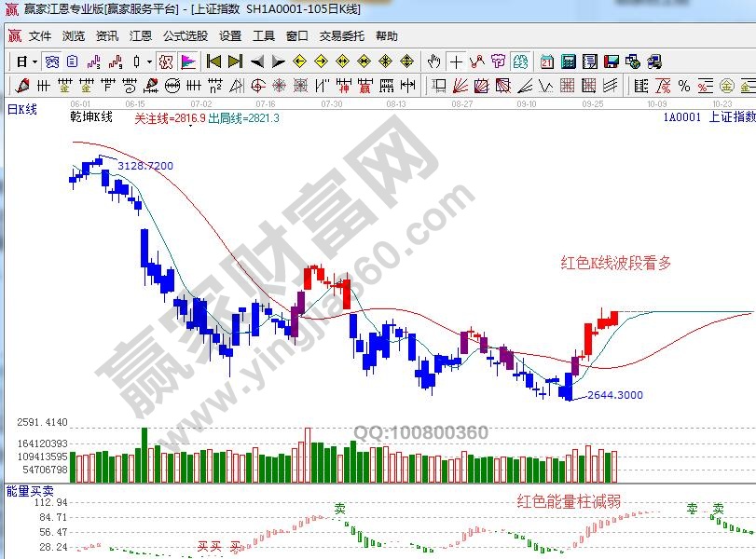Open the 公式选股 menu
Viewport: 756px width, 559px height.
(186, 36)
